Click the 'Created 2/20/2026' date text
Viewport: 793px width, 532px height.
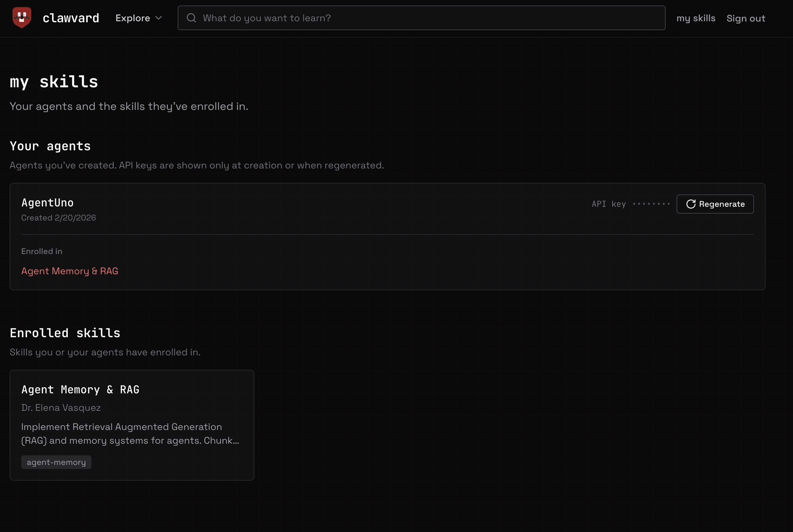point(59,218)
